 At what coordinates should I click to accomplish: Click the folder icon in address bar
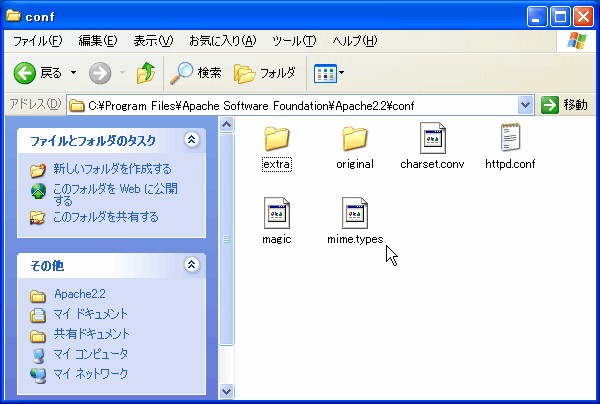pyautogui.click(x=77, y=106)
